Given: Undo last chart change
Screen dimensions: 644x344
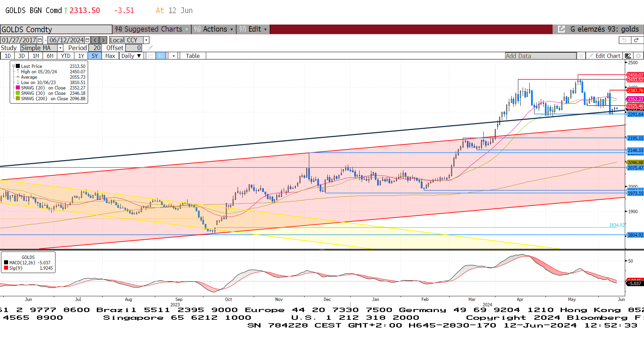Looking at the screenshot, I should click(625, 40).
